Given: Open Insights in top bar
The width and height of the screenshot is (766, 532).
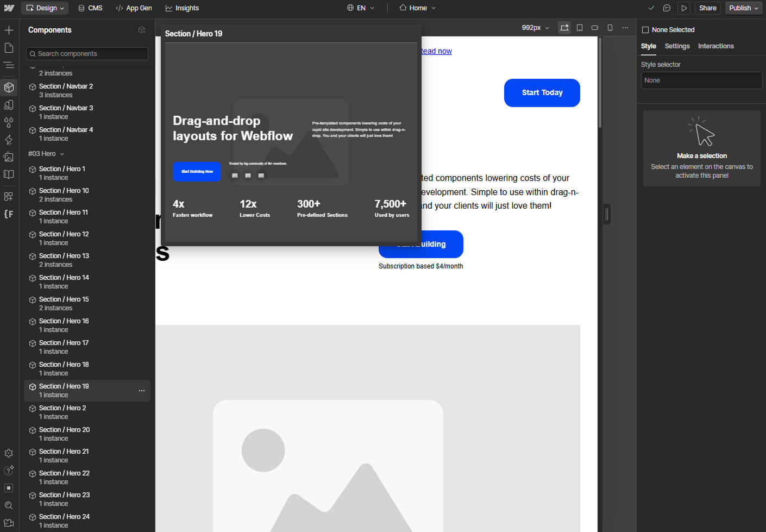Looking at the screenshot, I should point(182,8).
